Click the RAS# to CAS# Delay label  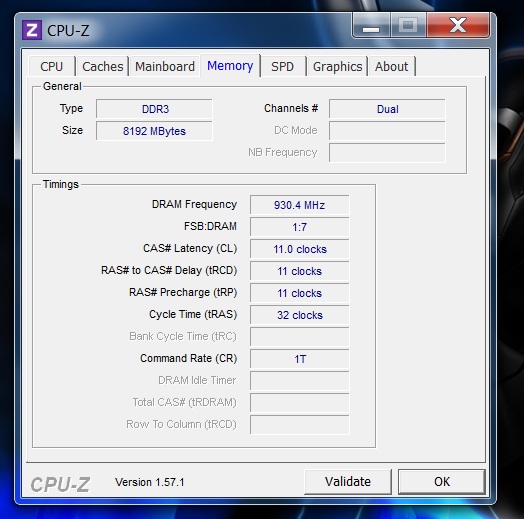pos(169,270)
